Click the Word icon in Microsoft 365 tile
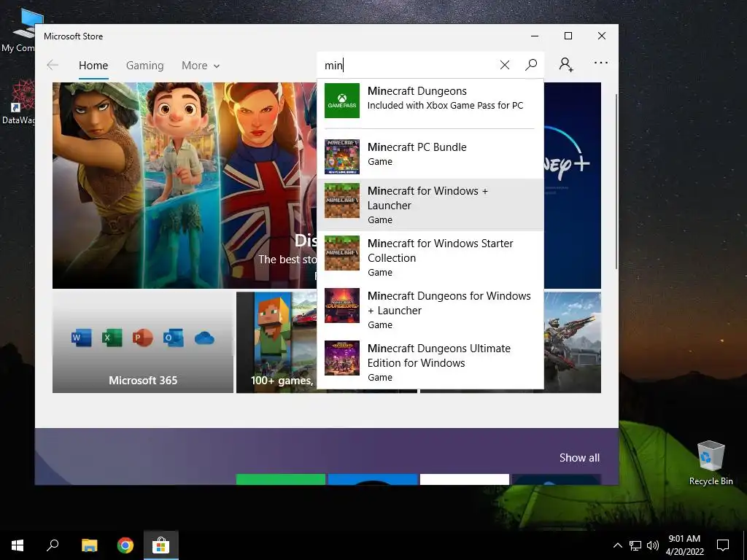 click(x=81, y=338)
